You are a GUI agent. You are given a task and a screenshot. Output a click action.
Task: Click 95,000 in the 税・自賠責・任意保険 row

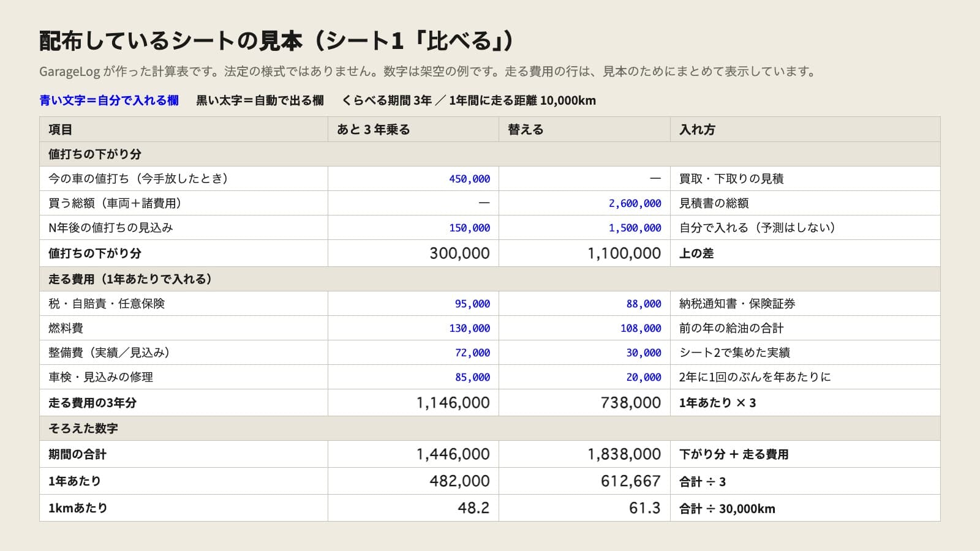472,304
